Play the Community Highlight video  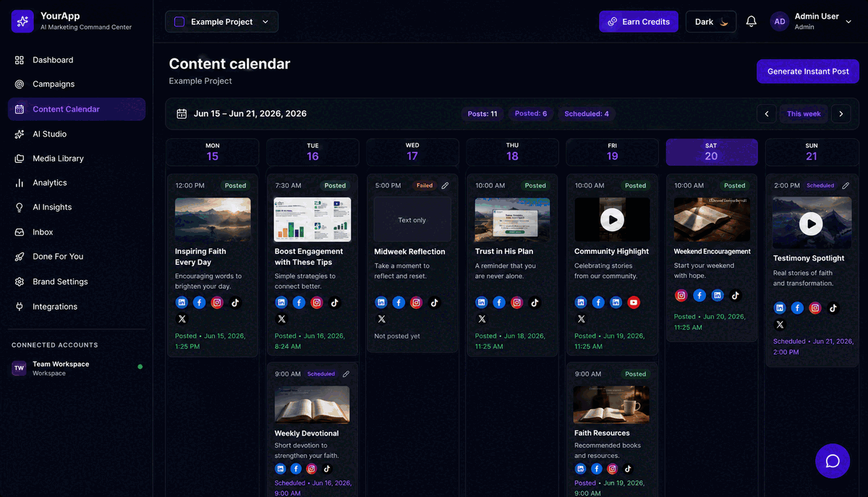(x=613, y=220)
